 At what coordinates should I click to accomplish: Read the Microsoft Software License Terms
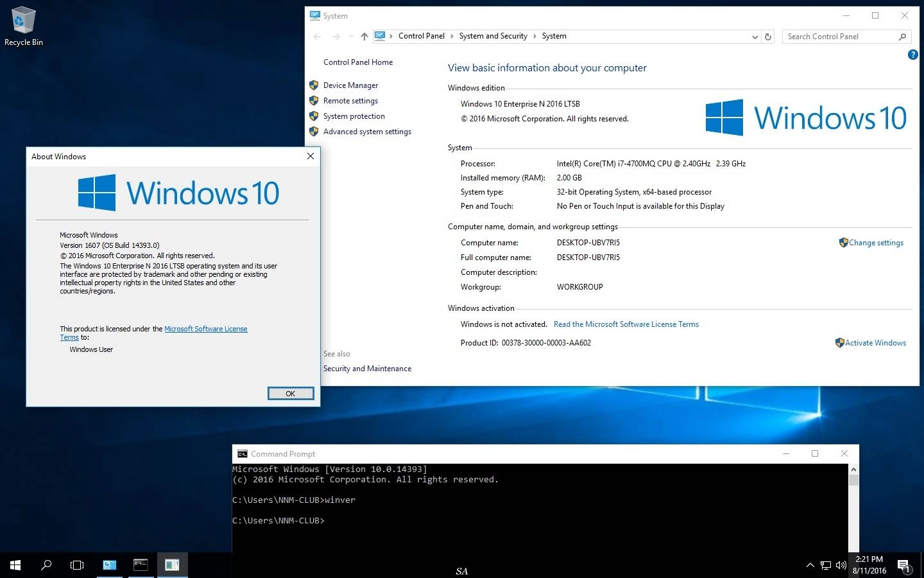(626, 324)
